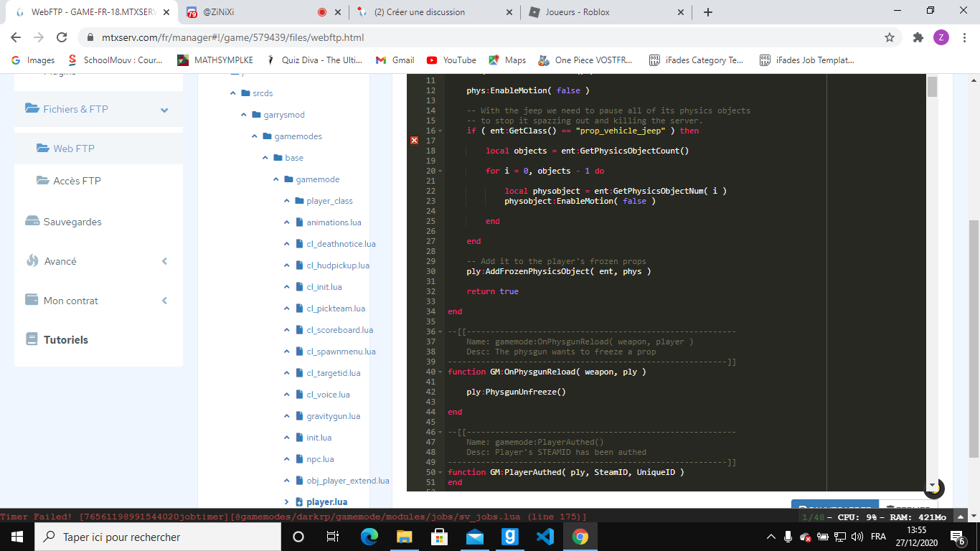The width and height of the screenshot is (980, 551).
Task: Open Cortana circle on the taskbar
Action: 298,537
